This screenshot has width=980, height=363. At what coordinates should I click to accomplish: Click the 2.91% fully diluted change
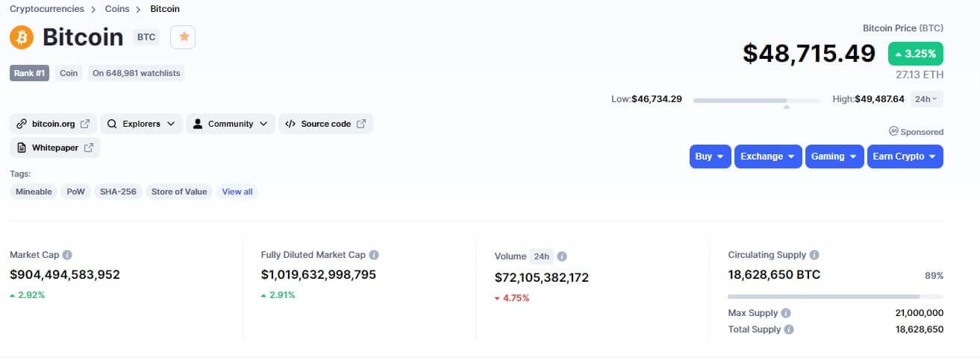point(278,295)
